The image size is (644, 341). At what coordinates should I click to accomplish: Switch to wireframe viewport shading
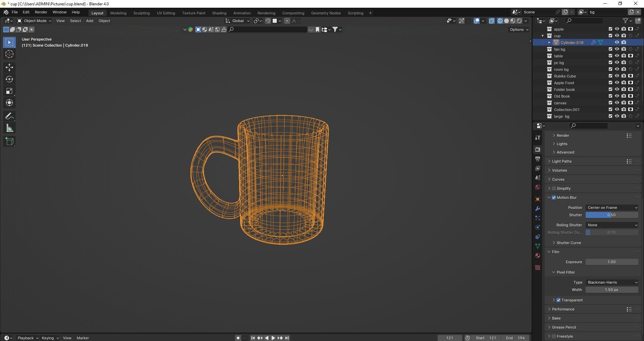point(500,21)
